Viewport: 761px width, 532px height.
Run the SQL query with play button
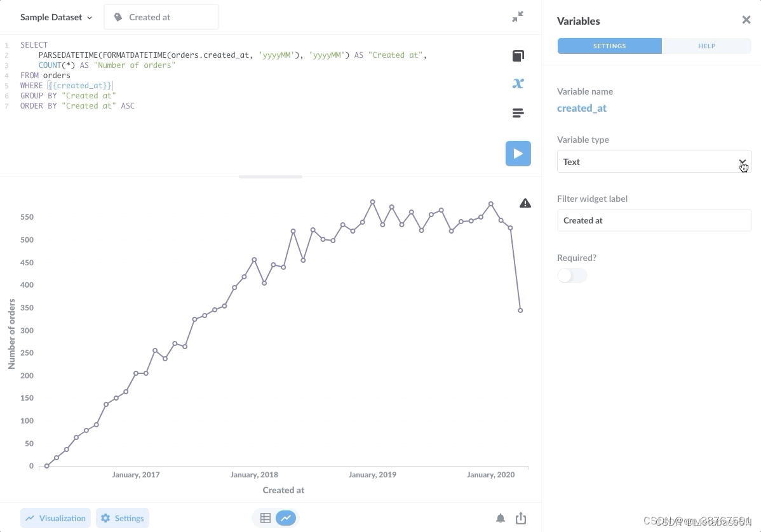coord(518,154)
